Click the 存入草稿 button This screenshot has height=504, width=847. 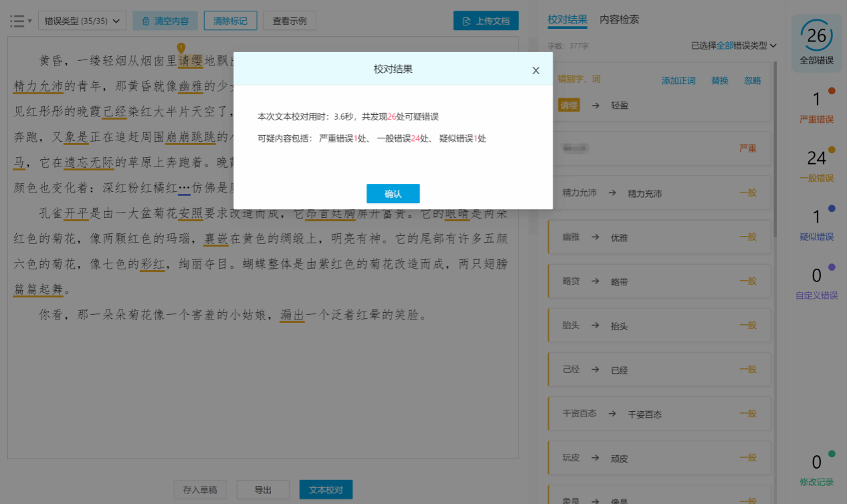[200, 490]
